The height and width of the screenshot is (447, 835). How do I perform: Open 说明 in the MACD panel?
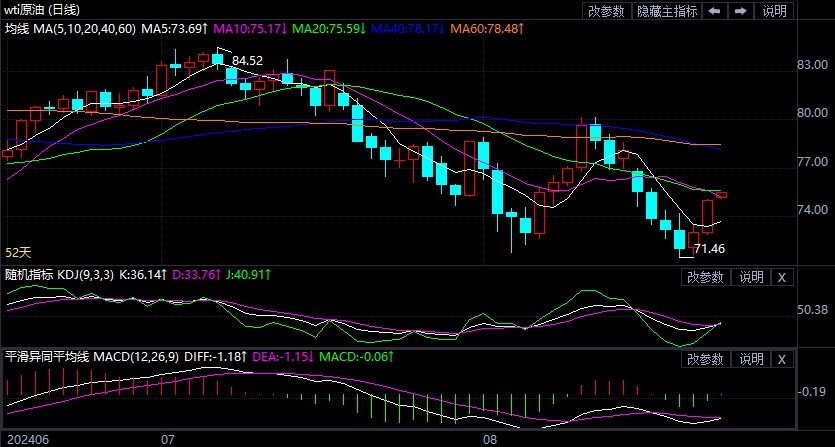click(751, 358)
